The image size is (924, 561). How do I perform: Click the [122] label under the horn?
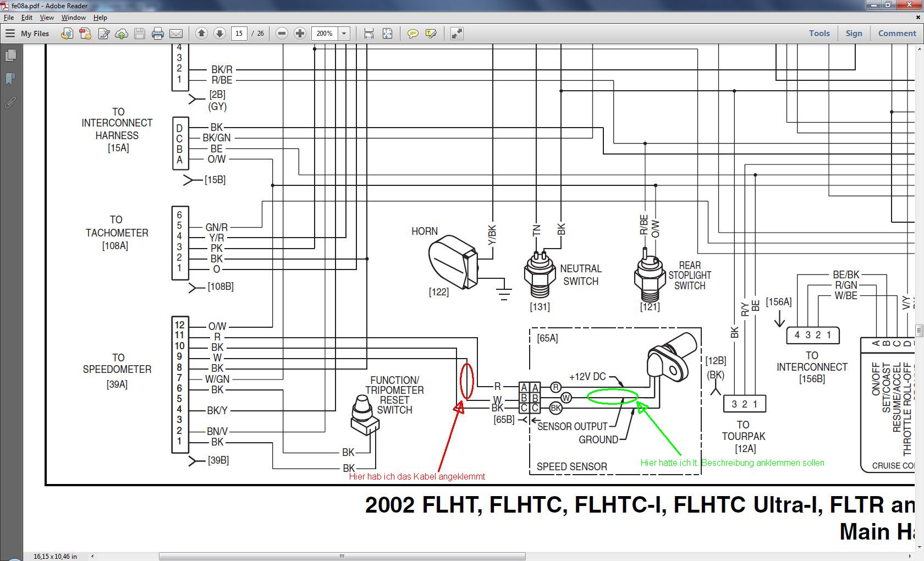(438, 292)
